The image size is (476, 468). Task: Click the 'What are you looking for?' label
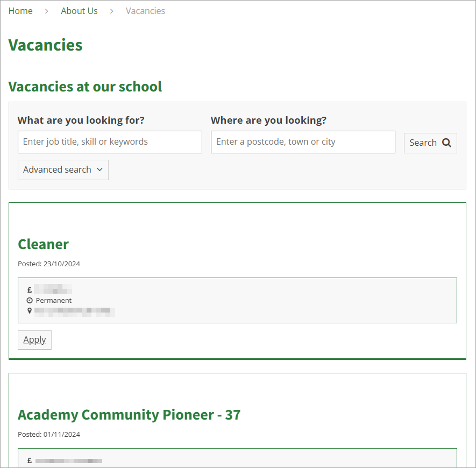81,120
